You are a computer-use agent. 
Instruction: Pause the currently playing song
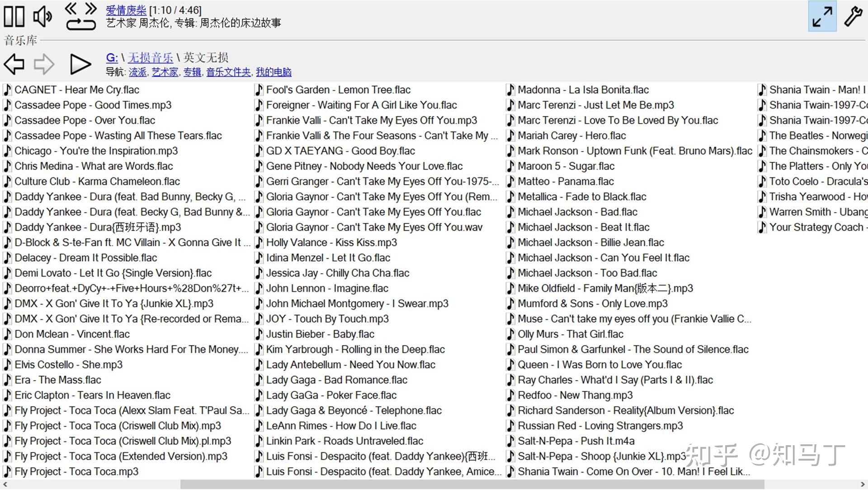tap(14, 16)
